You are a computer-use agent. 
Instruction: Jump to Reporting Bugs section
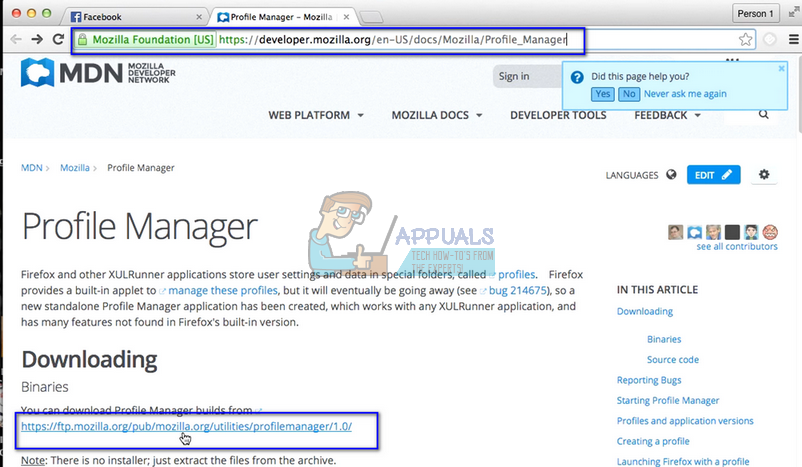649,380
